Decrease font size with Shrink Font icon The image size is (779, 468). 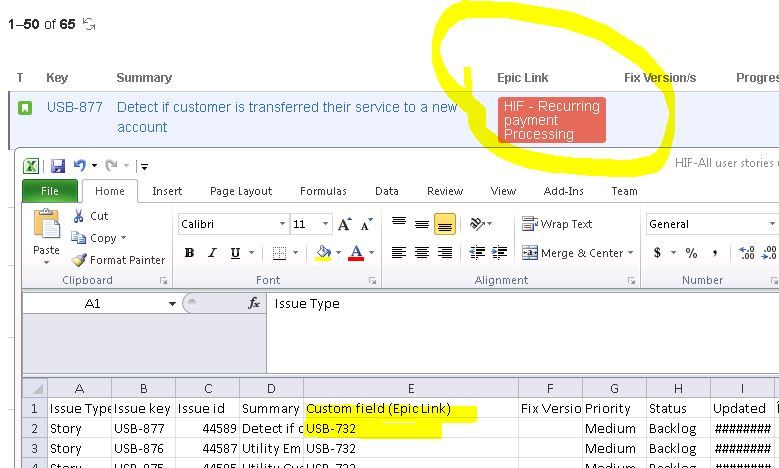pos(367,225)
